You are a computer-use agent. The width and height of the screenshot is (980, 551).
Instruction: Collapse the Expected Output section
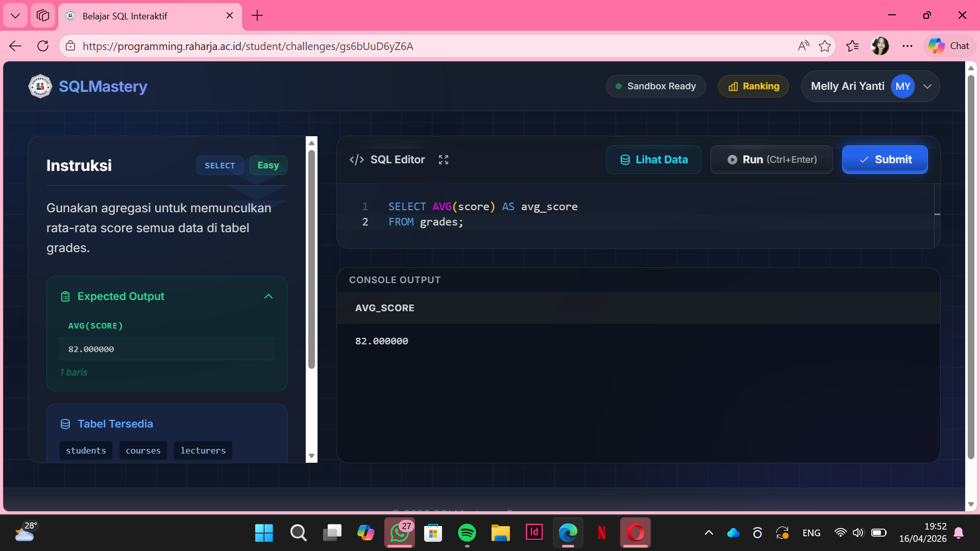pyautogui.click(x=268, y=296)
